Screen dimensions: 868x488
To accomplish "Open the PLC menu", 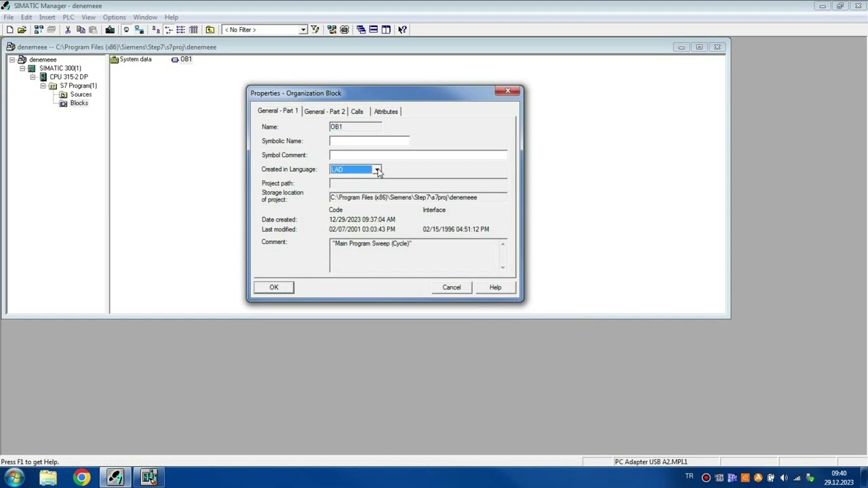I will (x=68, y=17).
